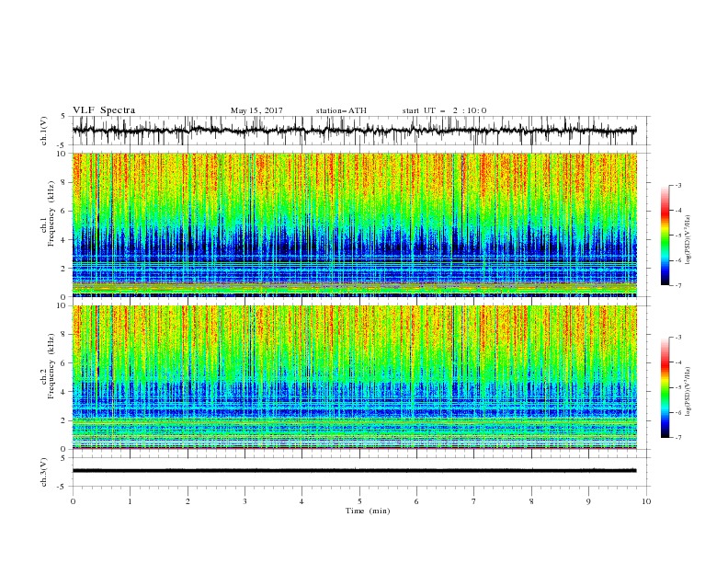Click time axis tick label "6"

click(416, 501)
